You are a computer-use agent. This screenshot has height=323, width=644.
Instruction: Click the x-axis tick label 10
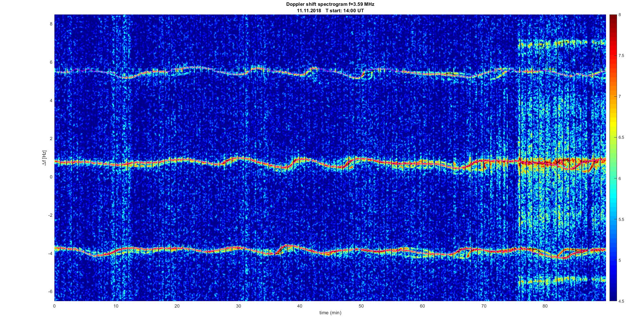tap(116, 306)
